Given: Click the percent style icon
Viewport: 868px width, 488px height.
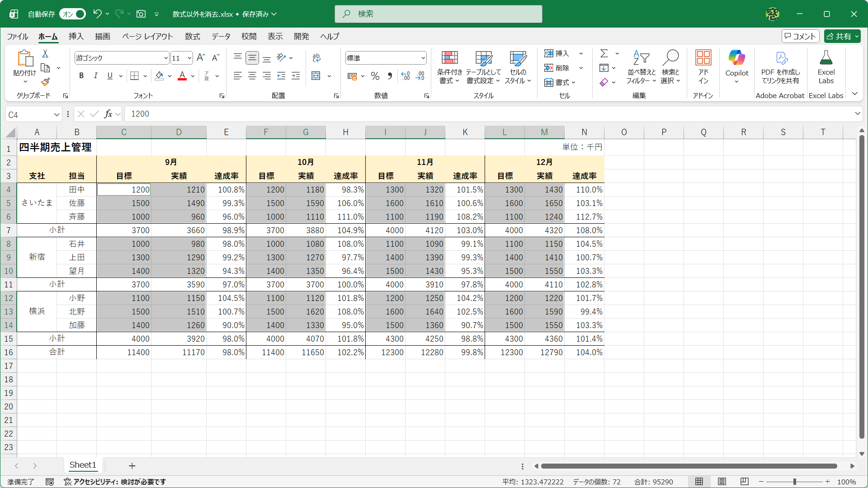Looking at the screenshot, I should [375, 76].
